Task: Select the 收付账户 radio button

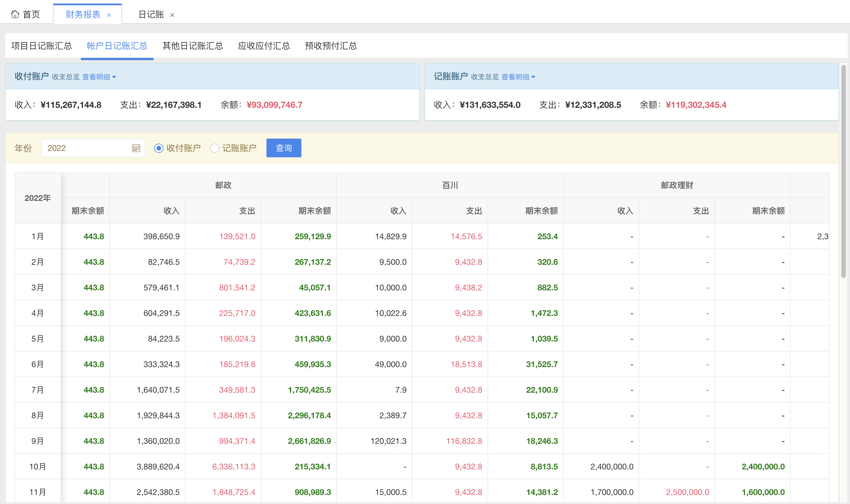Action: pos(159,148)
